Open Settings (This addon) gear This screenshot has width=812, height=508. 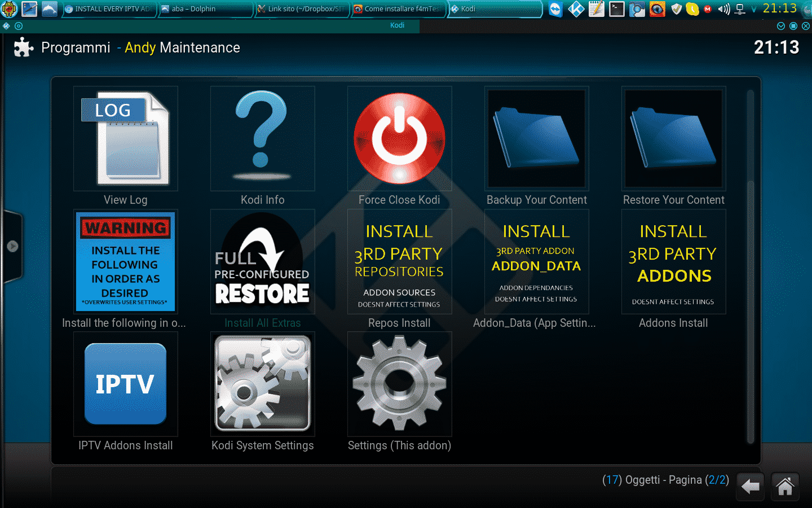[400, 384]
